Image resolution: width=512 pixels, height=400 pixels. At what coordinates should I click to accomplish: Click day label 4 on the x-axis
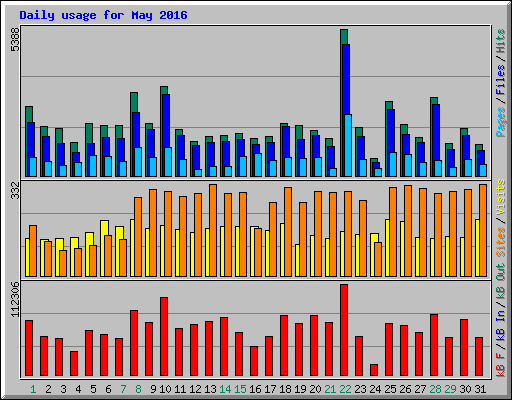78,389
